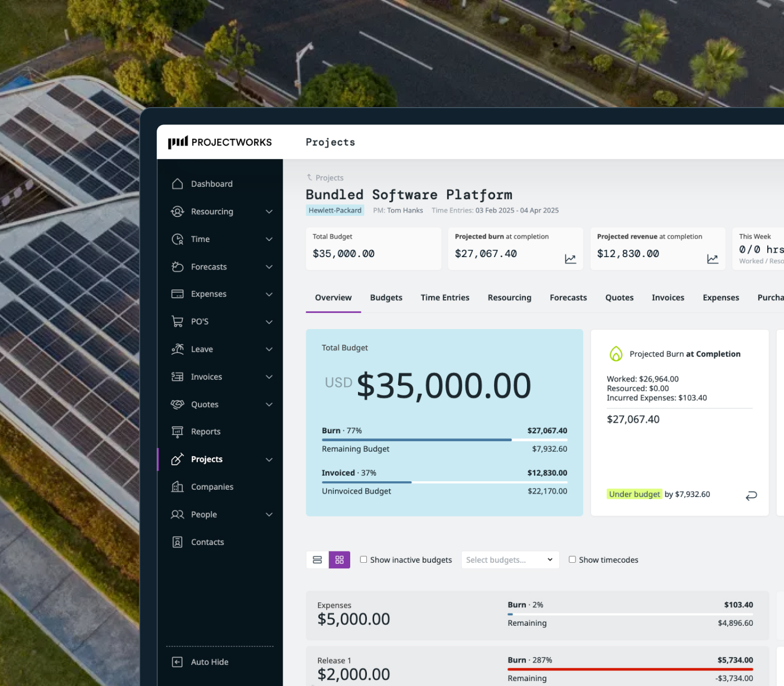This screenshot has width=784, height=686.
Task: Expand the Leave menu chevron
Action: (x=269, y=349)
